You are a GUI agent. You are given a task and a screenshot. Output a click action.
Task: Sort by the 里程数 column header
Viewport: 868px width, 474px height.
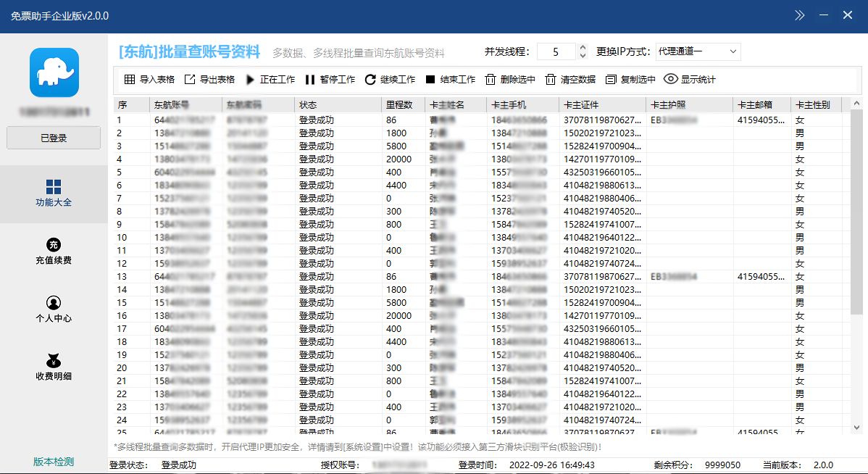coord(404,104)
